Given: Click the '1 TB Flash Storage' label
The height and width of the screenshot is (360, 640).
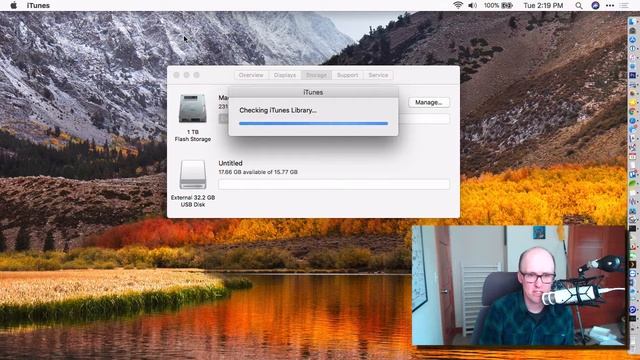Looking at the screenshot, I should pyautogui.click(x=193, y=136).
